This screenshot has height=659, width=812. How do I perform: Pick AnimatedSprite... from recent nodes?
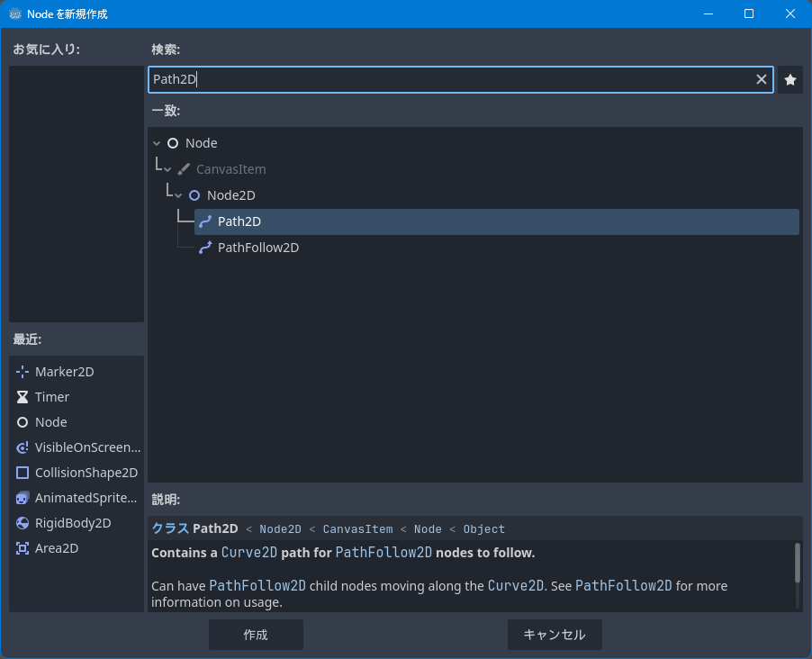click(86, 498)
